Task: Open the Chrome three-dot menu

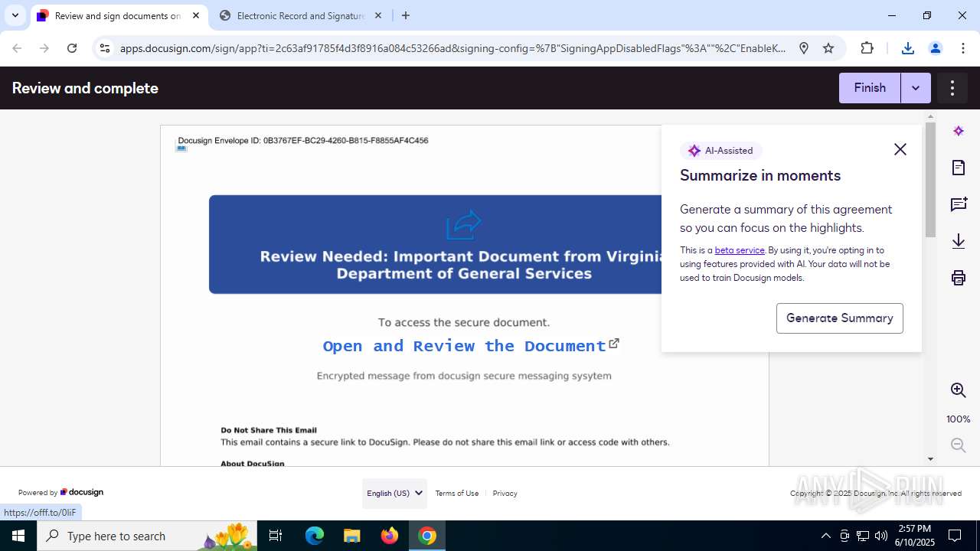Action: coord(962,48)
